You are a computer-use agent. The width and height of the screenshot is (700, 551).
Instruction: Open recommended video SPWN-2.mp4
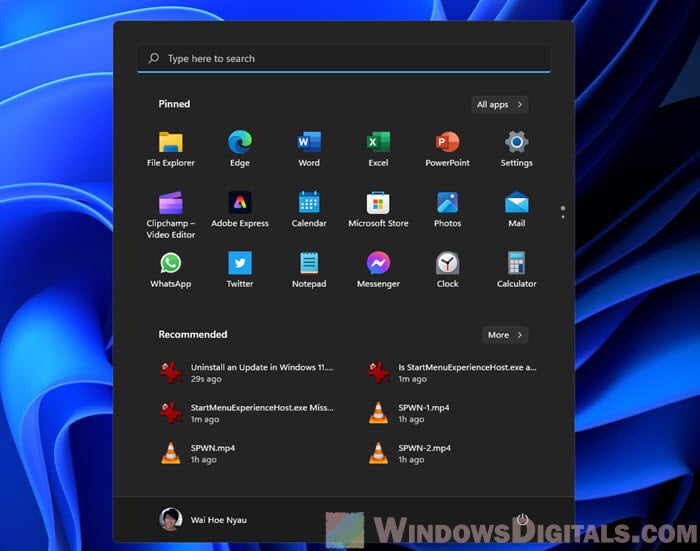[x=409, y=453]
